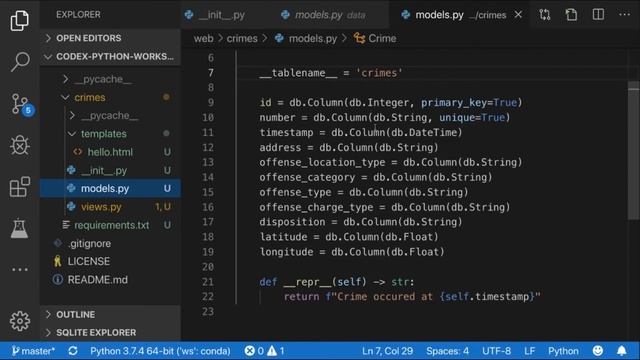
Task: Open the notifications bell
Action: [622, 351]
